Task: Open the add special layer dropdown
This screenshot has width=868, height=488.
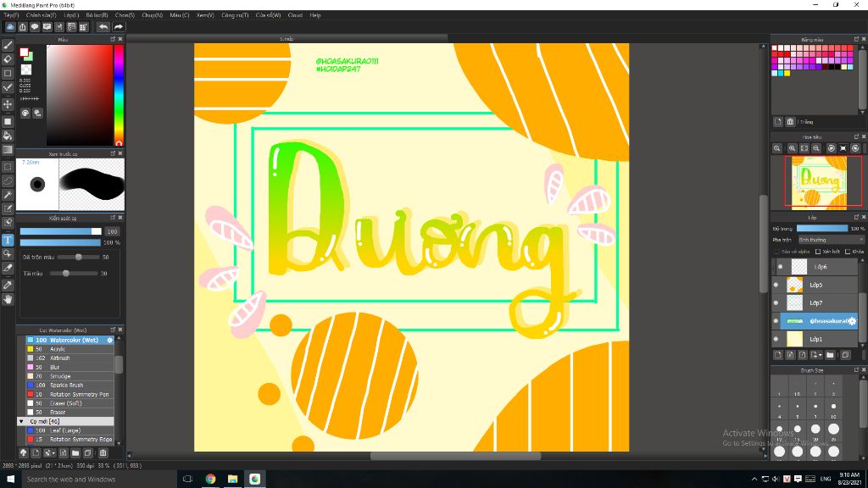Action: [816, 355]
